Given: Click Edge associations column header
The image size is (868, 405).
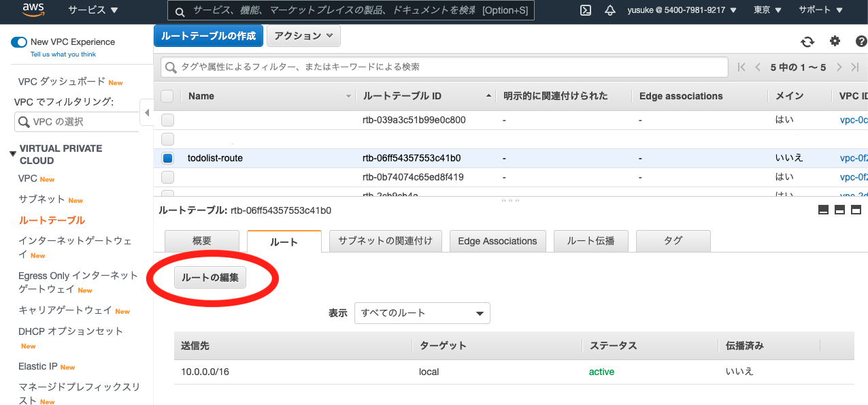Looking at the screenshot, I should (x=681, y=96).
